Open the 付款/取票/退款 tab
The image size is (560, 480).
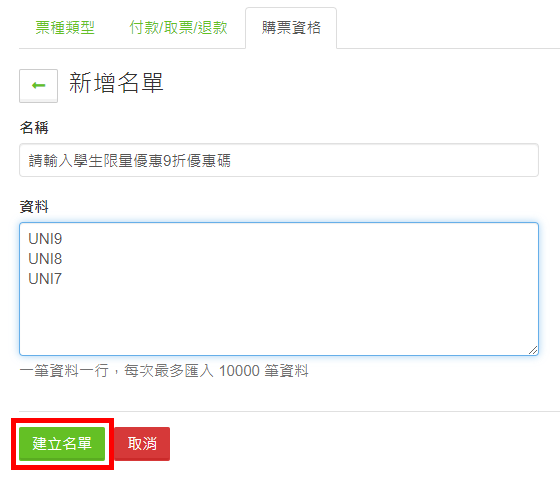coord(178,28)
